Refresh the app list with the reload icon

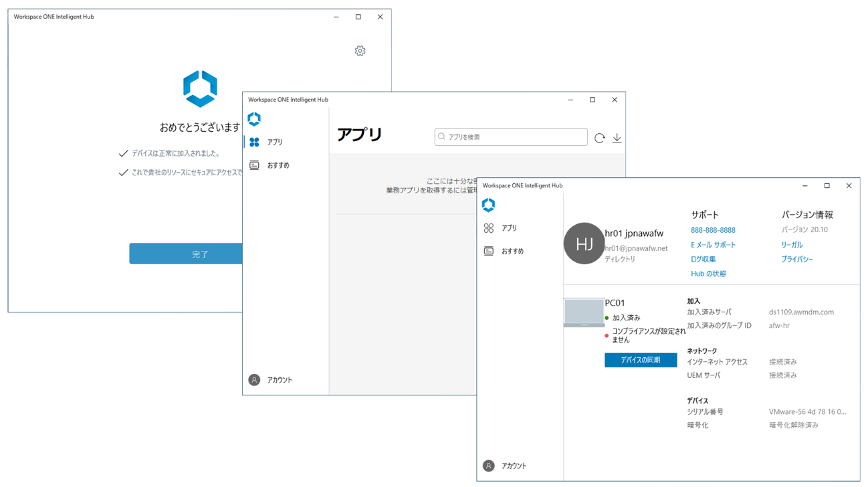pos(600,138)
